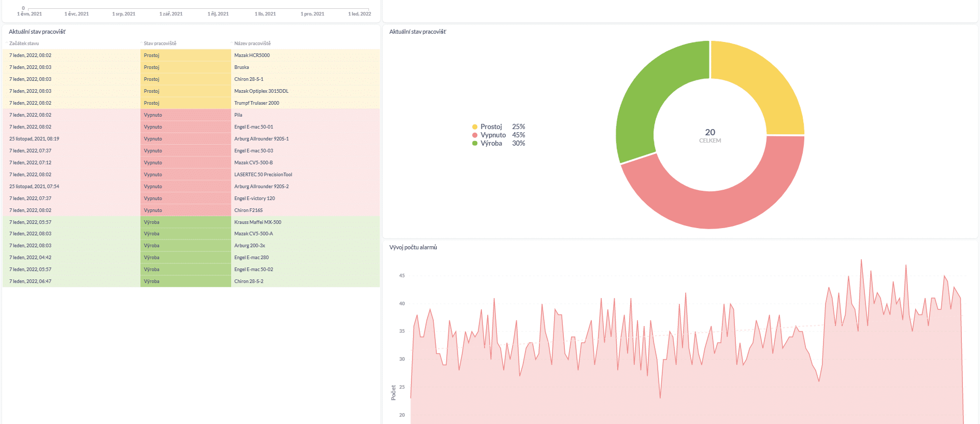This screenshot has width=980, height=424.
Task: Click the 1 pro, 2021 axis label
Action: point(313,14)
